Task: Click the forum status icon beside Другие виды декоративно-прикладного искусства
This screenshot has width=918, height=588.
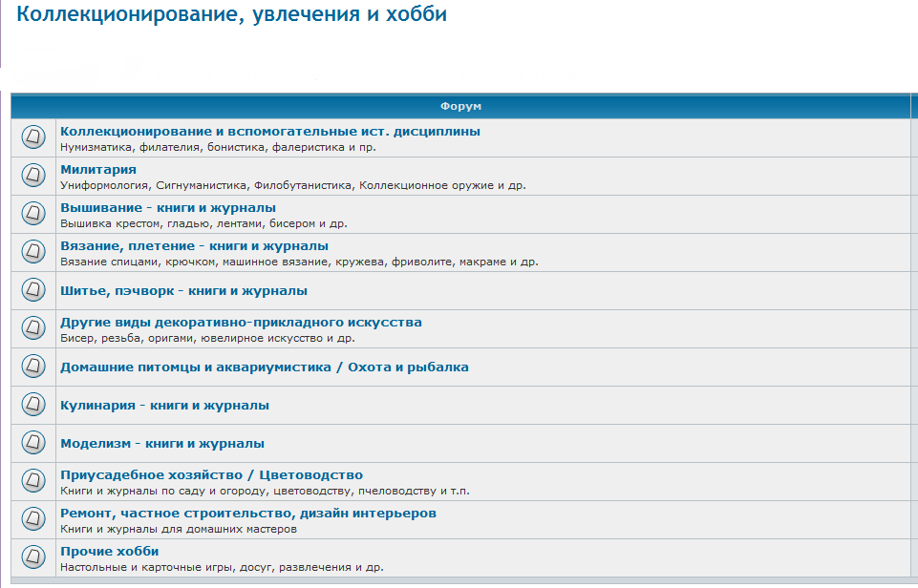Action: pos(33,327)
